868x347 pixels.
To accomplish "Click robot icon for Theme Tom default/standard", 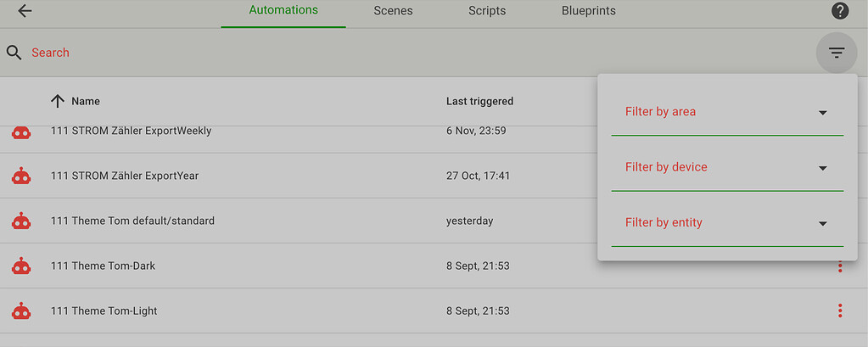I will [x=21, y=221].
